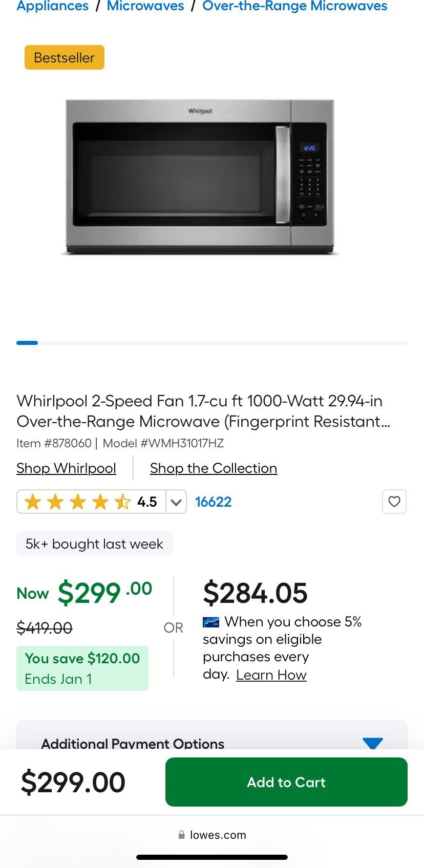Screen dimensions: 424x868
Task: Toggle the heart favorite icon
Action: 394,502
